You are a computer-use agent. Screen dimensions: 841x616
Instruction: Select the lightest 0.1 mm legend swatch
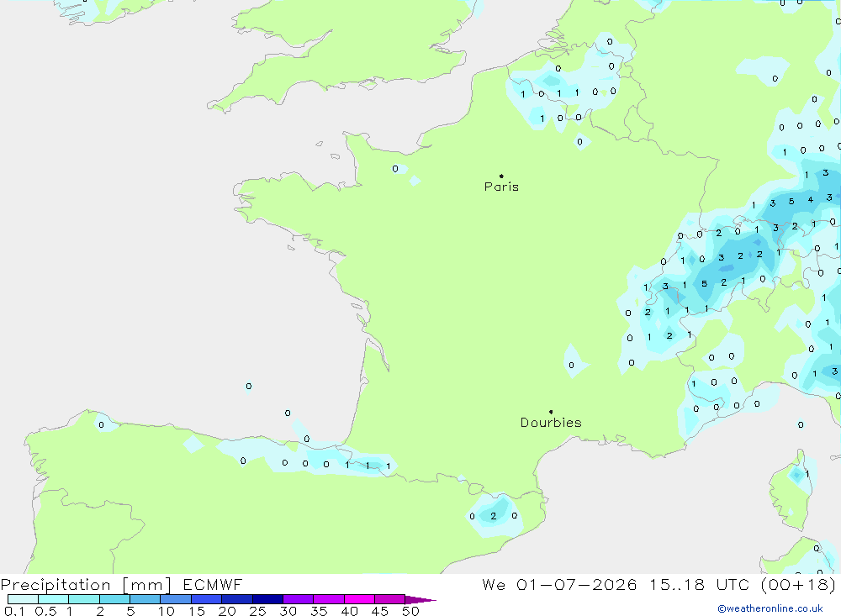pos(23,599)
